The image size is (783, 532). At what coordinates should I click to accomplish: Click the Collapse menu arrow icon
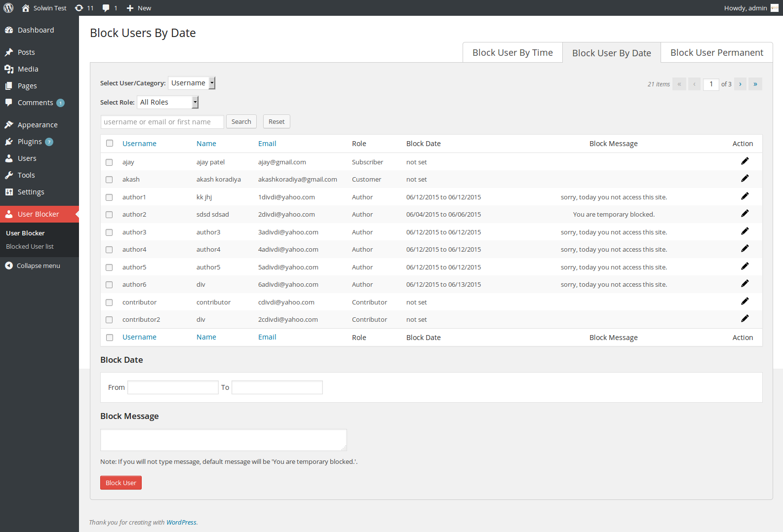tap(9, 266)
